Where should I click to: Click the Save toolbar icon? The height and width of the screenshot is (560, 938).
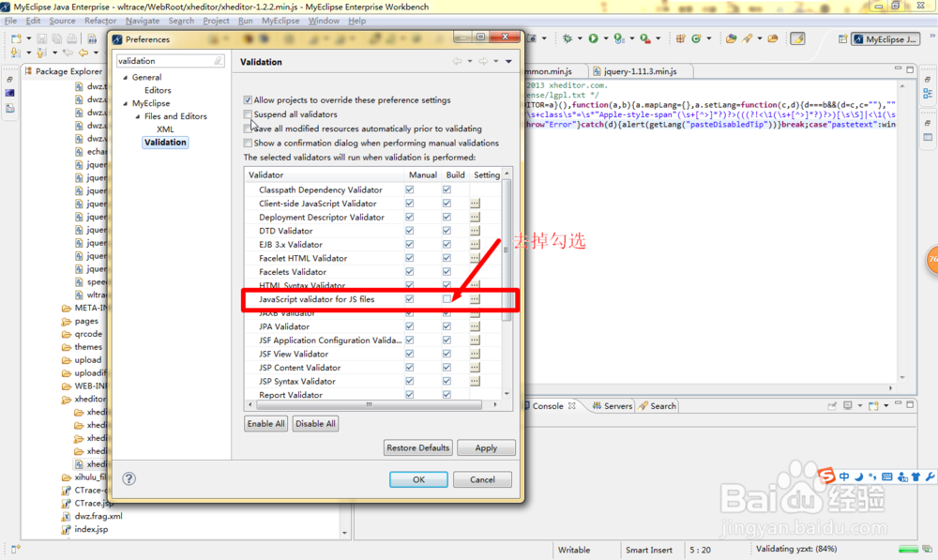click(x=41, y=38)
